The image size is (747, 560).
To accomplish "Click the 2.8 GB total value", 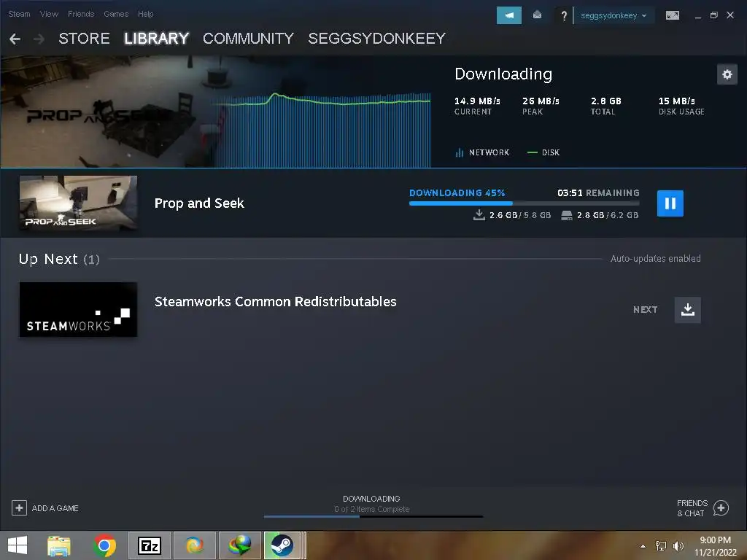I will click(606, 101).
